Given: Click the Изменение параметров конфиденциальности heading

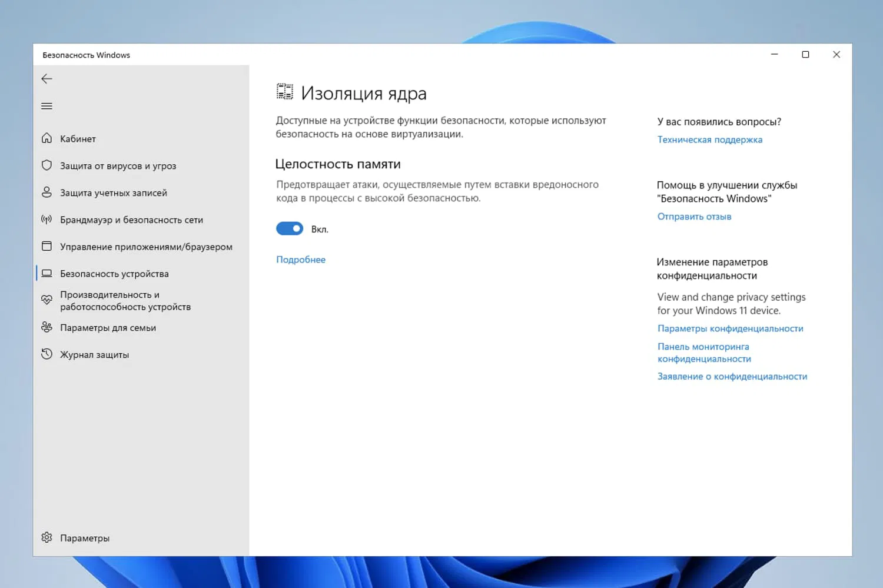Looking at the screenshot, I should coord(712,268).
